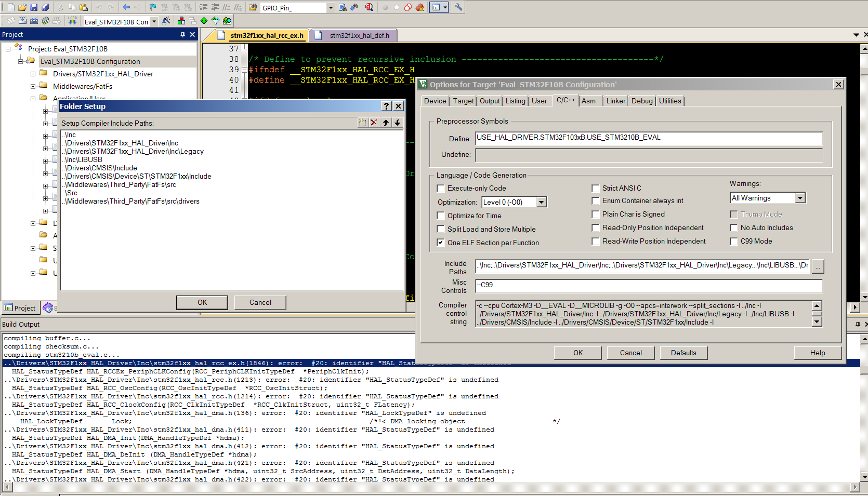Open Manage Project Items colored blocks icon
The width and height of the screenshot is (868, 496).
pos(181,21)
